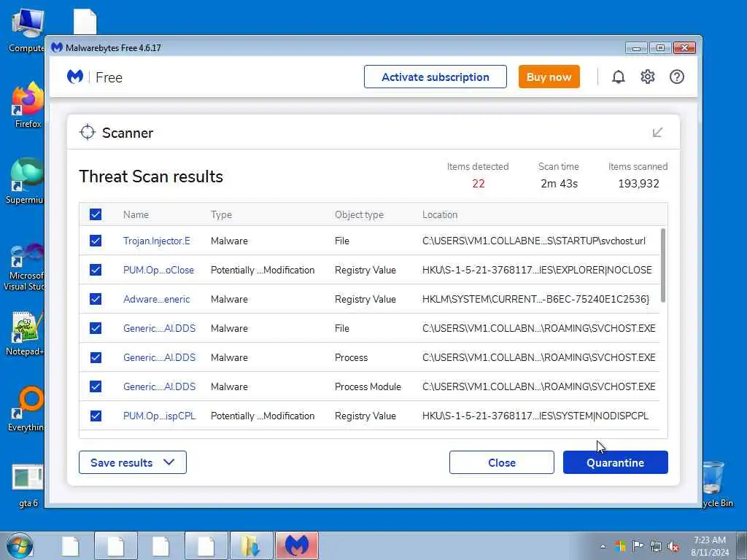Click the network tray icon
Viewport: 747px width, 560px height.
[656, 546]
